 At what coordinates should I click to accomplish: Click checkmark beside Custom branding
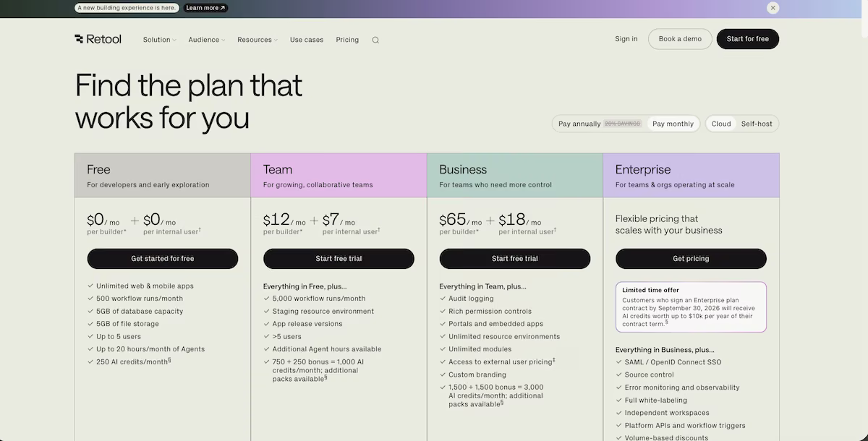(x=443, y=374)
